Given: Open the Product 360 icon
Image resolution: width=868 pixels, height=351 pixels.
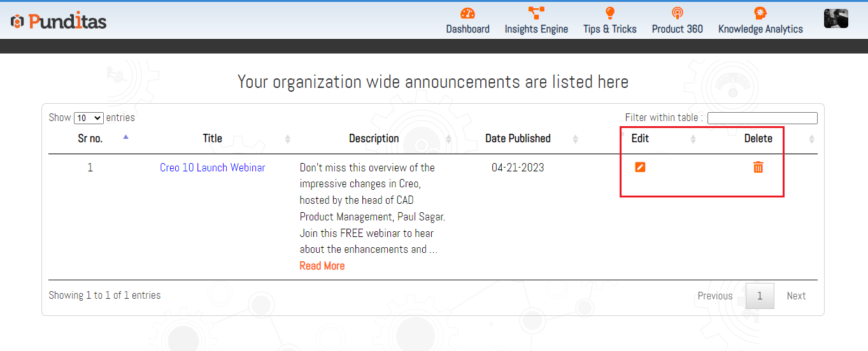Looking at the screenshot, I should click(x=677, y=13).
